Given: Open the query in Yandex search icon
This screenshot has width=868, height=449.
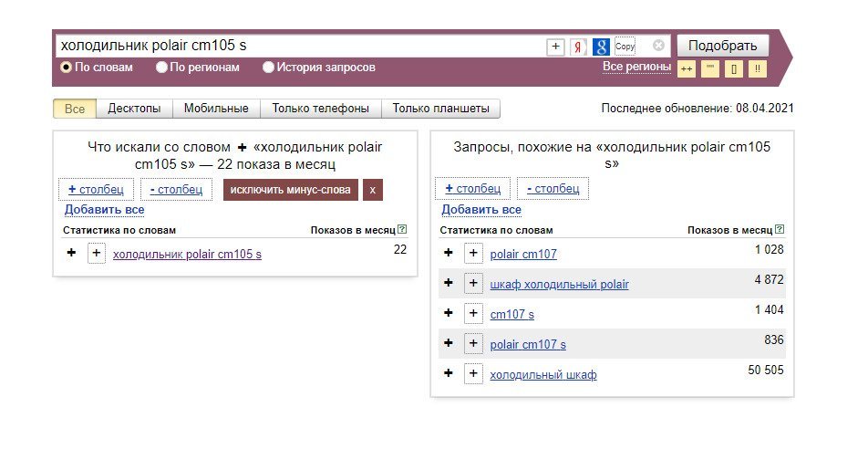Looking at the screenshot, I should pyautogui.click(x=578, y=47).
